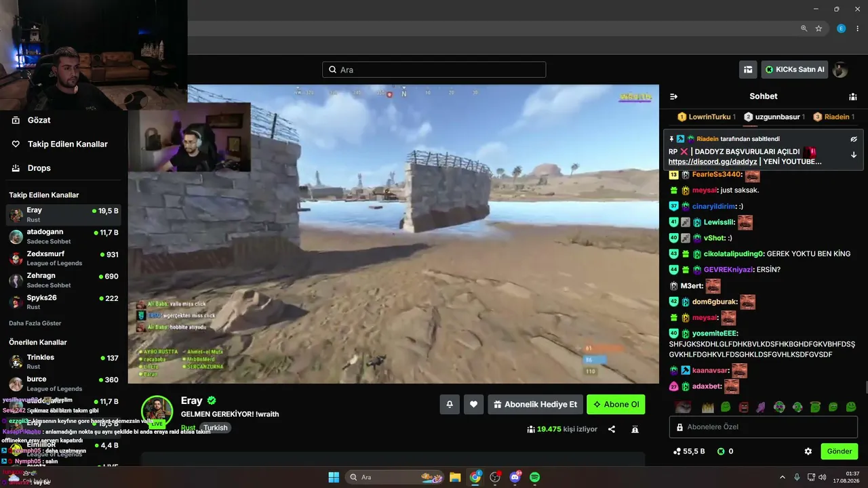Open GEVREKniyazi's chat user card
This screenshot has height=488, width=868.
(x=730, y=270)
